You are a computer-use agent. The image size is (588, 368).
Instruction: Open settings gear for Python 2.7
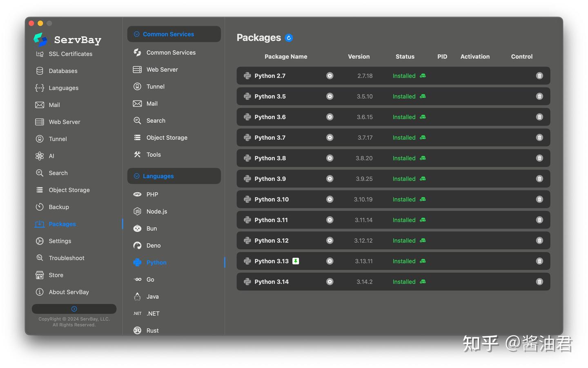[x=330, y=76]
